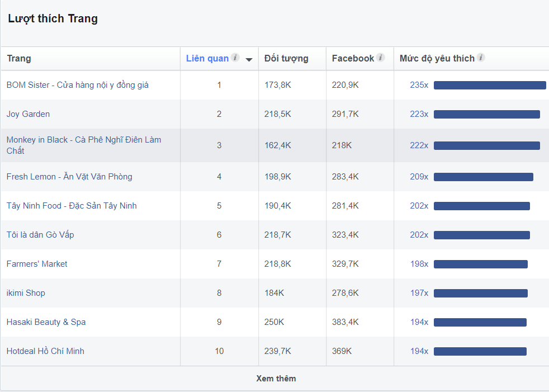This screenshot has width=549, height=392.
Task: Click the Mức độ yêu thích header
Action: (x=437, y=58)
